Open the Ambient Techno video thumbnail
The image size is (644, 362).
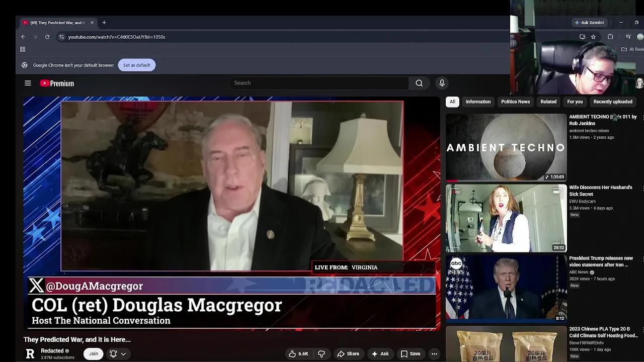click(x=506, y=147)
